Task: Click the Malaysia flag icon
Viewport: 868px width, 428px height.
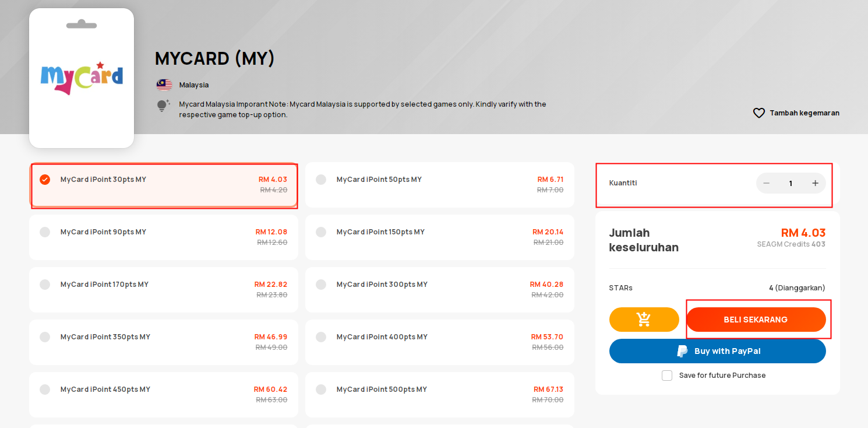Action: (x=164, y=85)
